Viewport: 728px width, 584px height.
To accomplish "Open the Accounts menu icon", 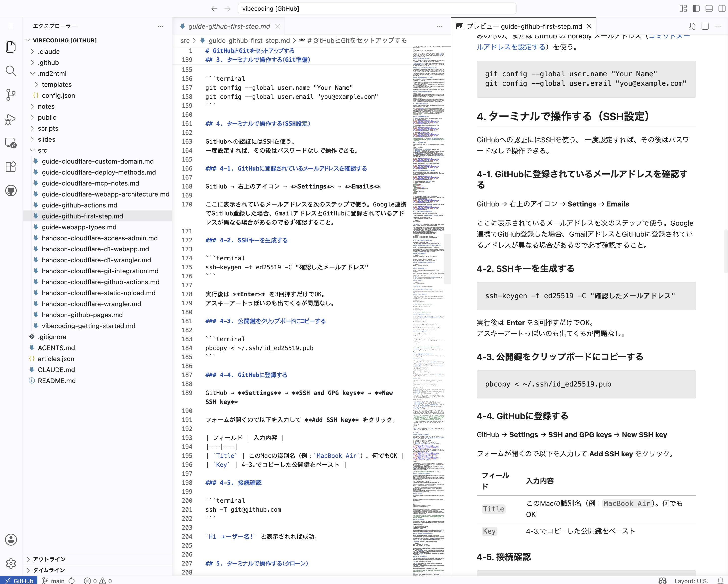I will (11, 539).
